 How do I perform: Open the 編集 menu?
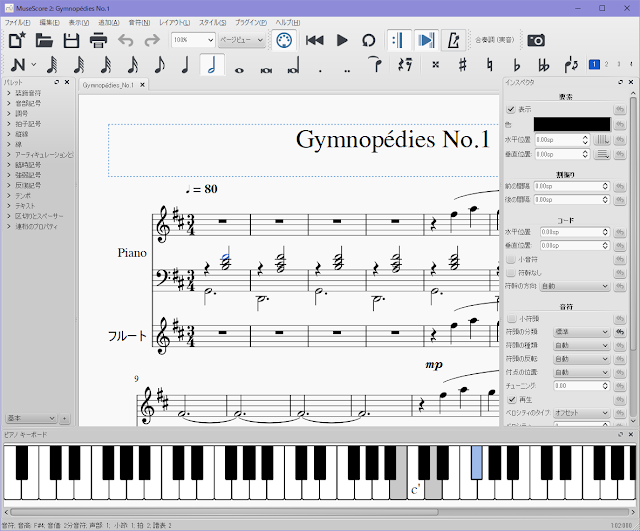49,22
